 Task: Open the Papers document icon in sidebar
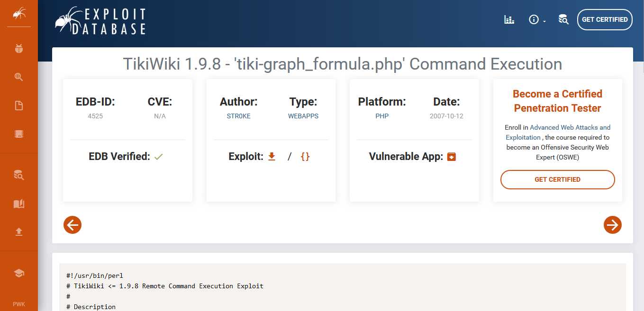point(19,106)
